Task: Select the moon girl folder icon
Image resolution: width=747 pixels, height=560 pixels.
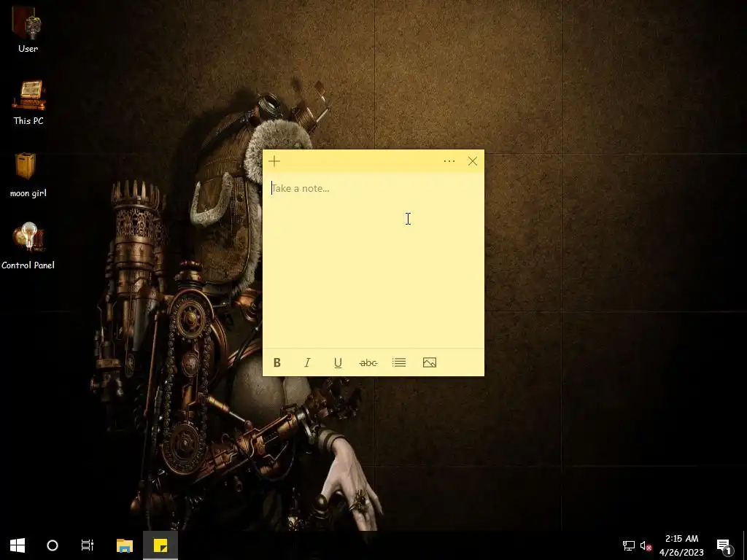Action: (x=28, y=175)
